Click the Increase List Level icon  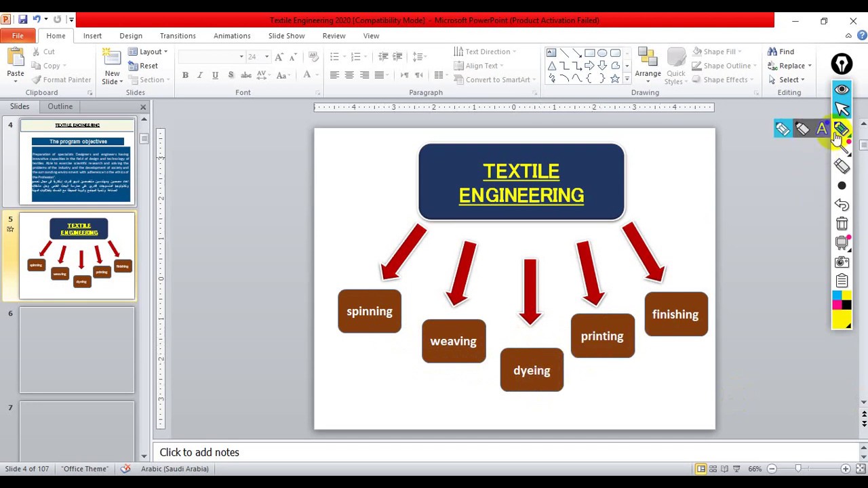coord(397,57)
